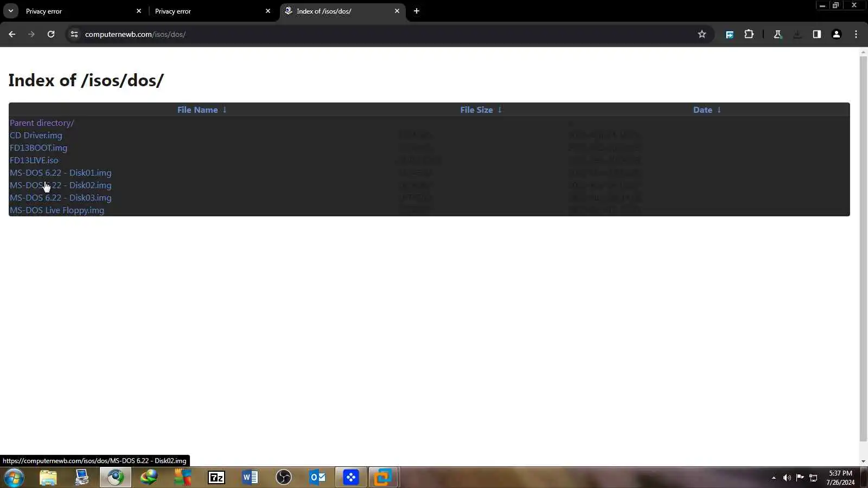Image resolution: width=868 pixels, height=488 pixels.
Task: Click the network icon in system tray
Action: click(813, 478)
